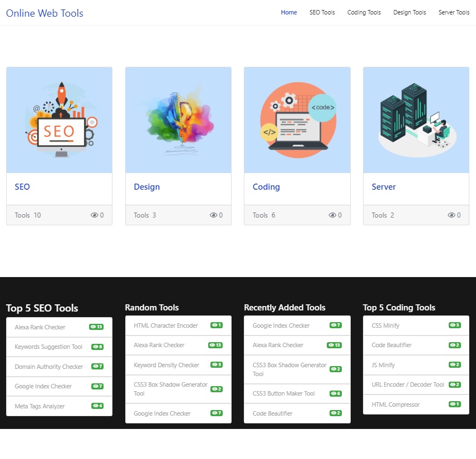Open the Design Tools menu item
Image resolution: width=476 pixels, height=459 pixels.
pos(409,12)
